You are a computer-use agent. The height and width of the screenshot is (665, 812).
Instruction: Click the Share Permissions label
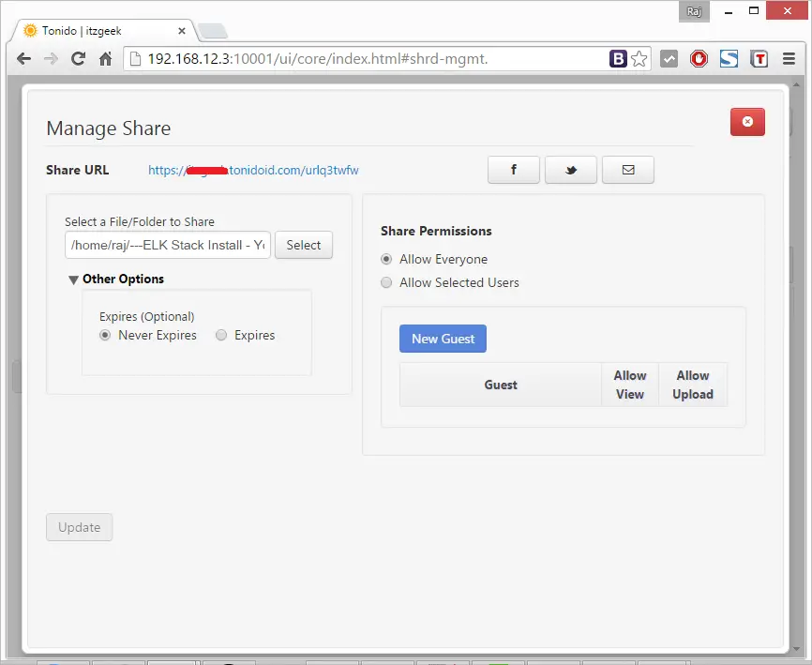point(436,231)
